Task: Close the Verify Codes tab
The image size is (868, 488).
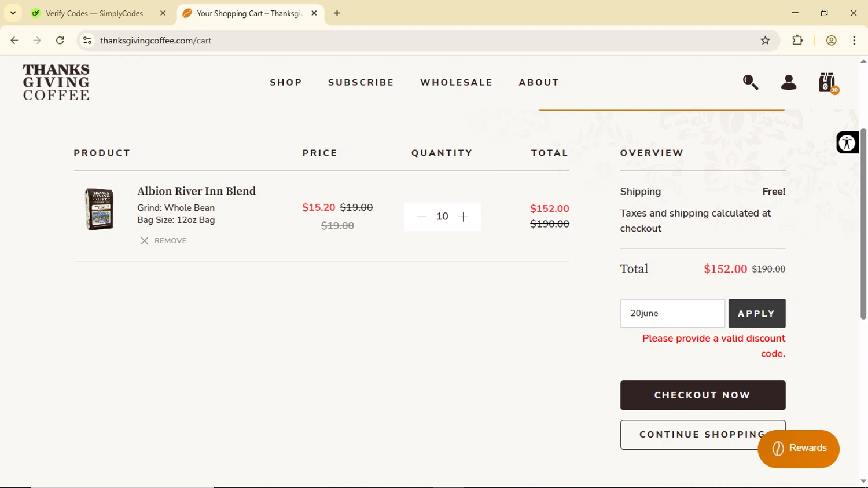Action: coord(163,13)
